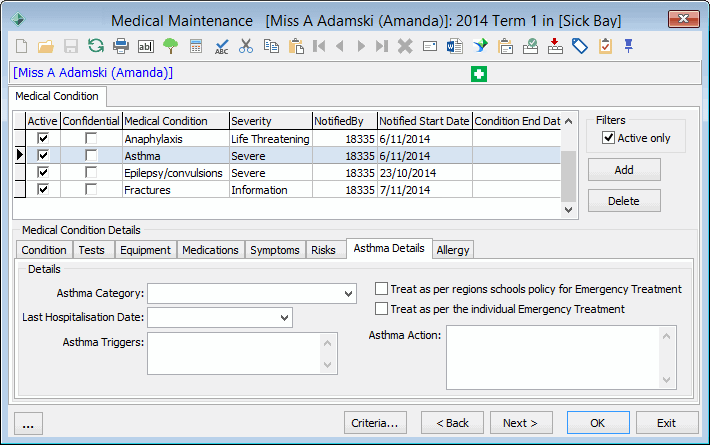Toggle Active checkbox for Asthma row
Viewport: 710px width, 445px height.
coord(43,155)
